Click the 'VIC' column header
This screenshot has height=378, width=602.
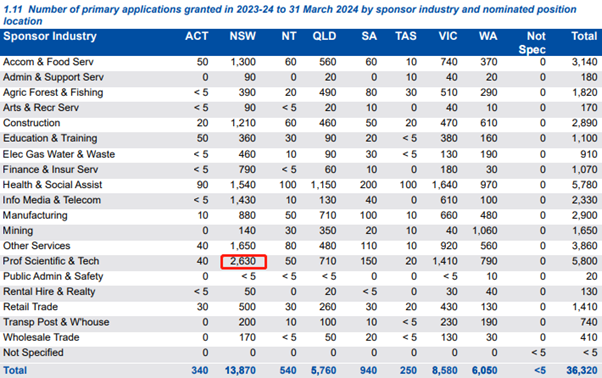[x=448, y=36]
